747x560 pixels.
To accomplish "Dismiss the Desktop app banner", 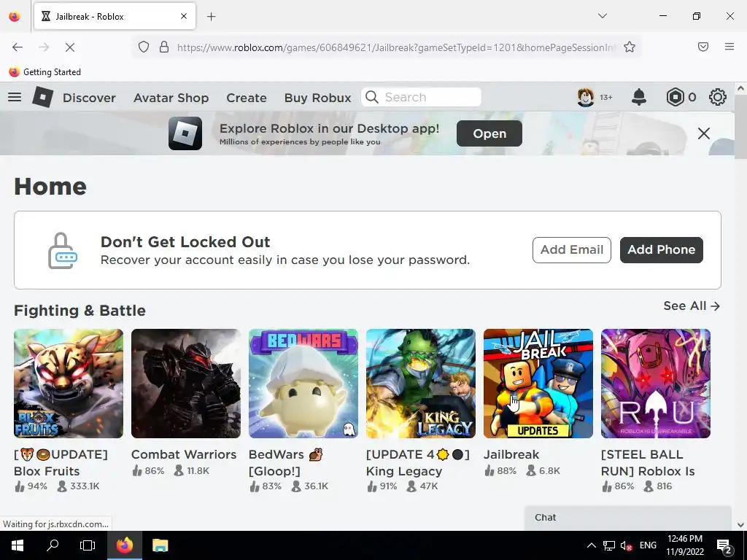I will point(704,133).
